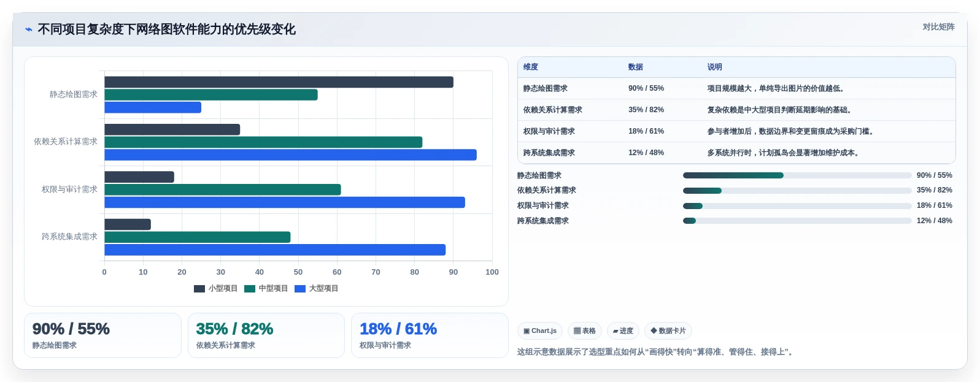Click the 数据卡片 tag chip
Viewport: 980px width, 382px height.
click(668, 331)
